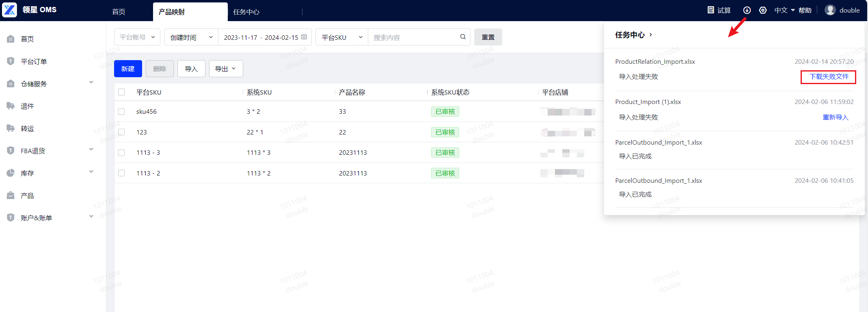Click the download icon in top bar
Image resolution: width=868 pixels, height=312 pixels.
pos(747,10)
